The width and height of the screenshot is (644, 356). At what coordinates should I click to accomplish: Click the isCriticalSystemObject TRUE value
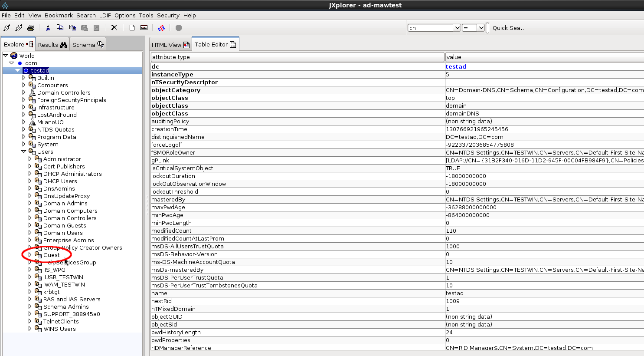click(544, 168)
